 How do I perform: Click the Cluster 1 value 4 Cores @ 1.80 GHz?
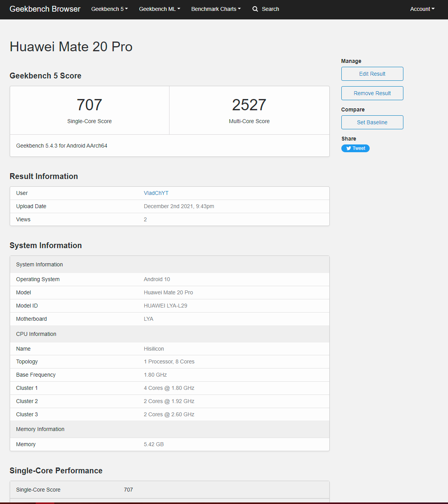[169, 388]
